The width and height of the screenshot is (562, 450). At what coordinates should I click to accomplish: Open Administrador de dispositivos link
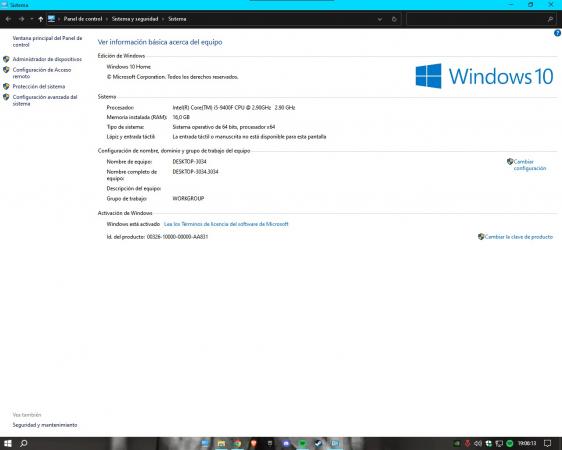(x=47, y=59)
